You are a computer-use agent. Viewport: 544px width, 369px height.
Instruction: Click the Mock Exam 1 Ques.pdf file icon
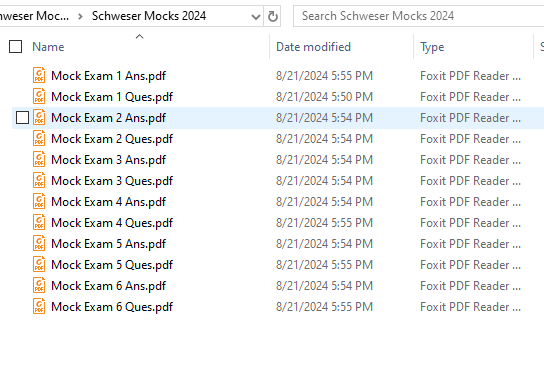(x=39, y=96)
